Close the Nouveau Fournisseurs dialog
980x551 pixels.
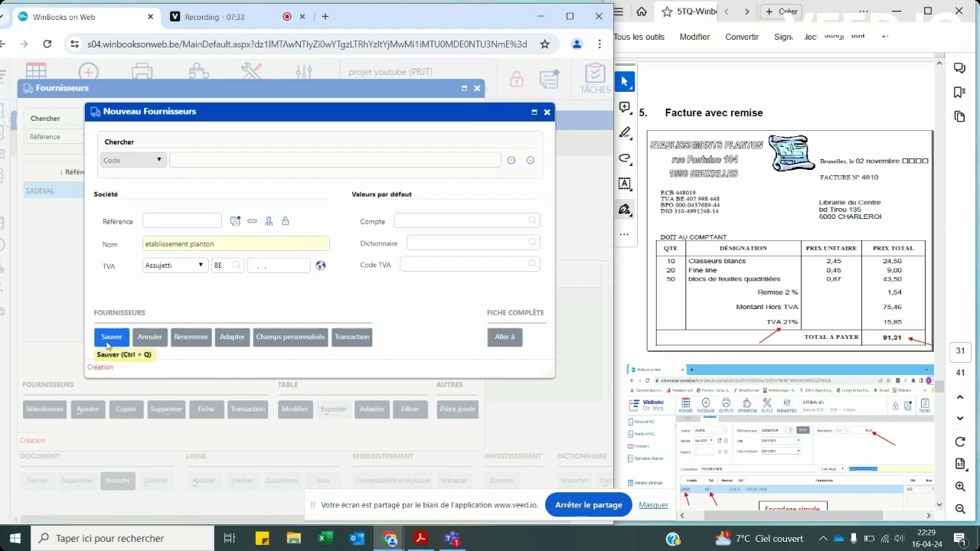[547, 112]
